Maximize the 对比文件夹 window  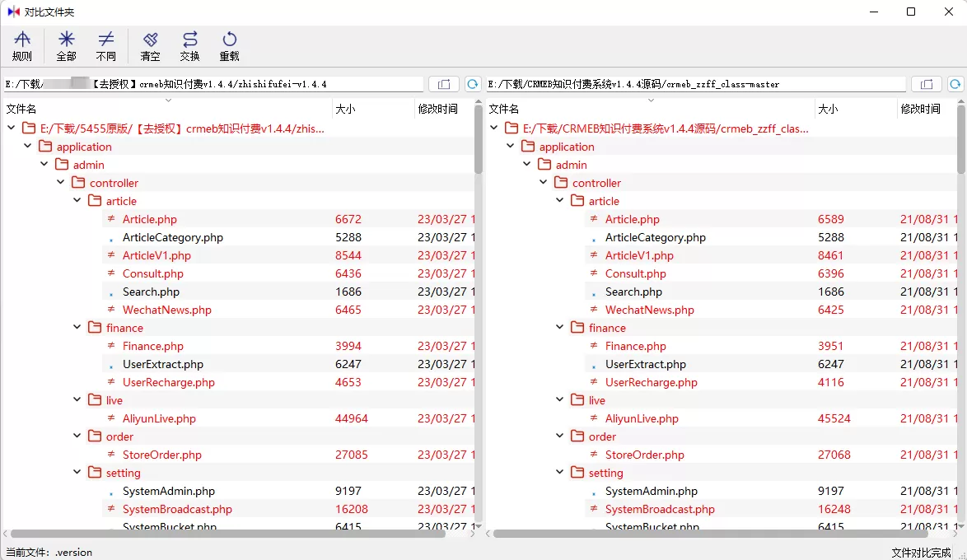point(911,12)
